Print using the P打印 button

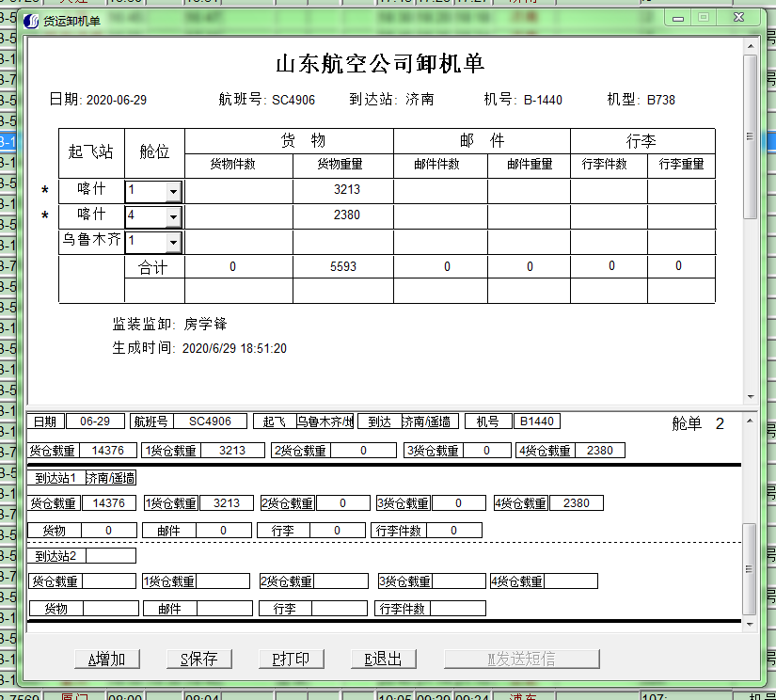point(291,659)
